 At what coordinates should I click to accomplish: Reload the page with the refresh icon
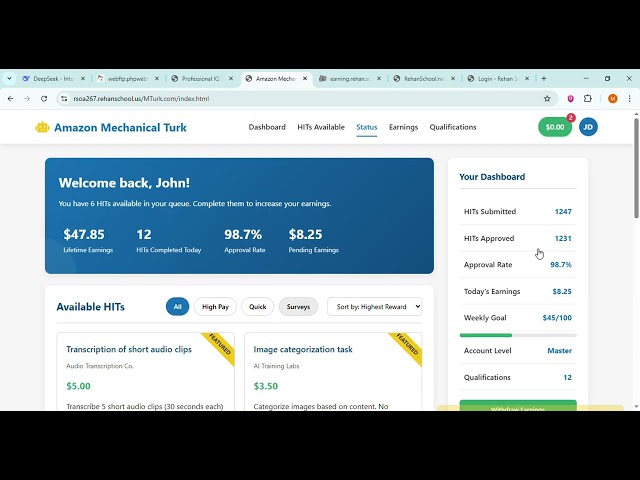44,98
